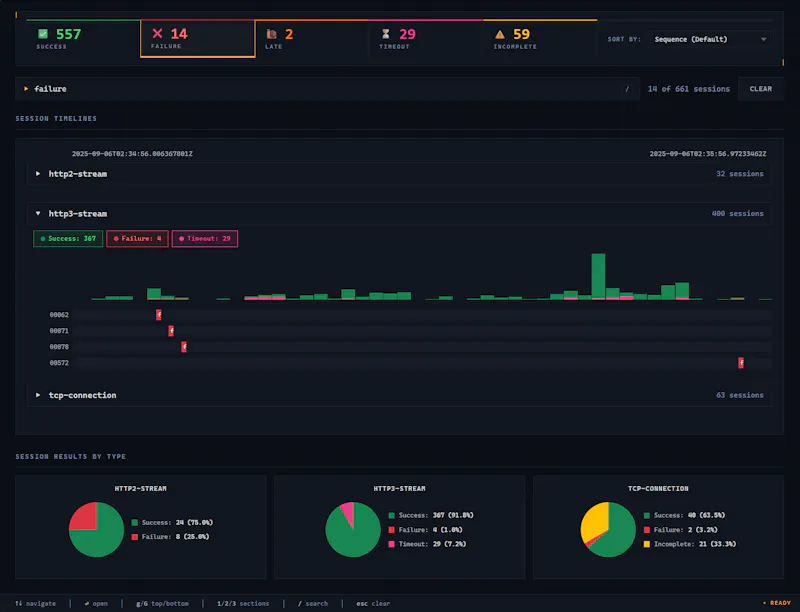Click red Failure swatch in HTTP2-STREAM legend
Image resolution: width=800 pixels, height=612 pixels.
pyautogui.click(x=135, y=537)
